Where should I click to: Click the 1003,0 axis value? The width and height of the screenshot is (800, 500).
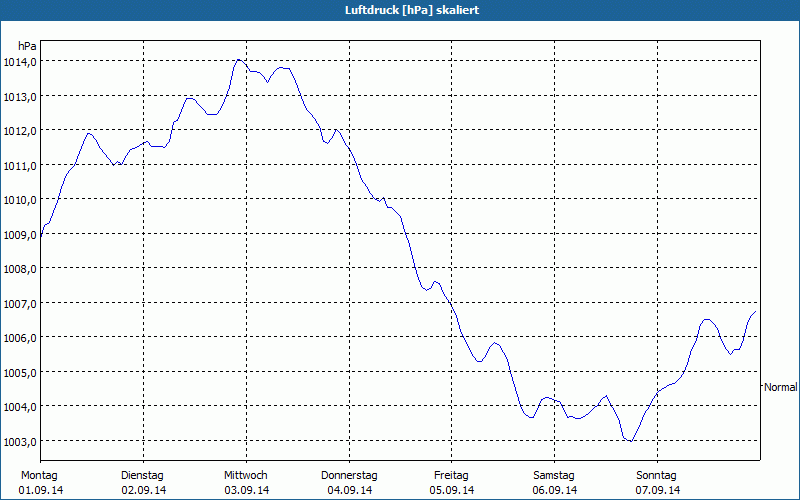coord(20,442)
